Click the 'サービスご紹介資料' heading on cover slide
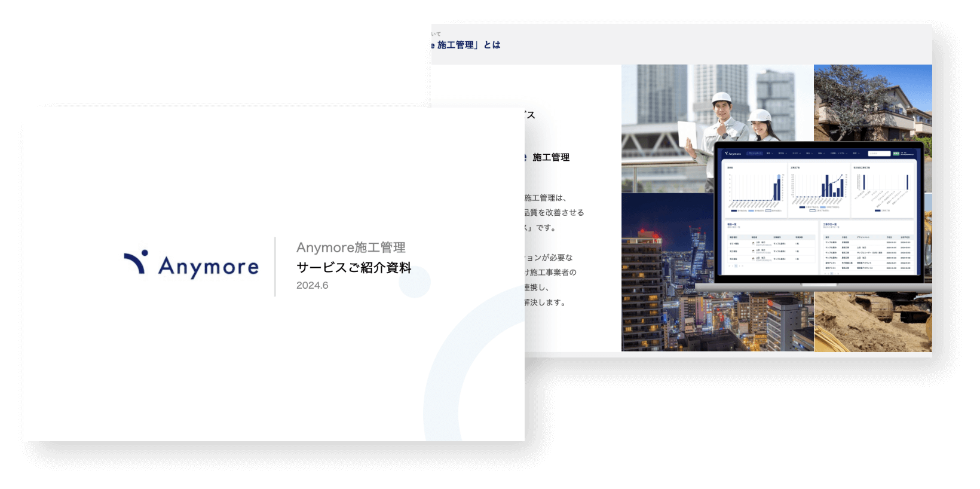 [x=354, y=267]
